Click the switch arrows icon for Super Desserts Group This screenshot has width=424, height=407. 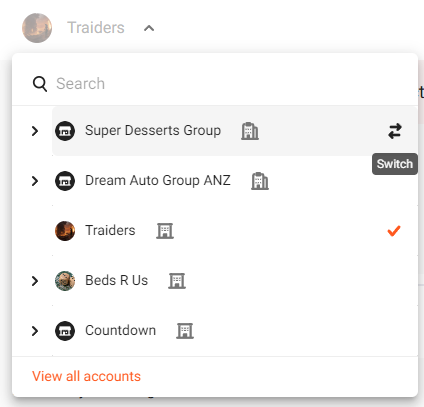395,131
